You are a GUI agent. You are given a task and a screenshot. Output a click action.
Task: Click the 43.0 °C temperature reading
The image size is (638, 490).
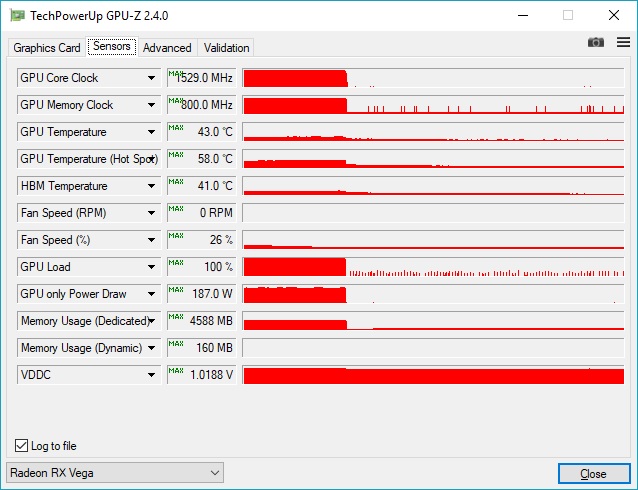(201, 132)
